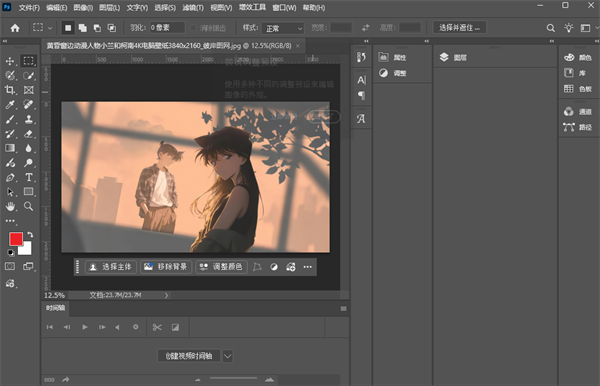The image size is (600, 386).
Task: Open the timeline panel menu
Action: (343, 308)
